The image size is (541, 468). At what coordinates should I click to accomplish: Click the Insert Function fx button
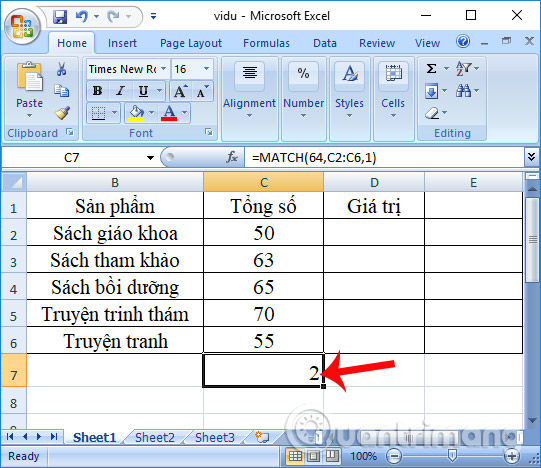pyautogui.click(x=232, y=157)
